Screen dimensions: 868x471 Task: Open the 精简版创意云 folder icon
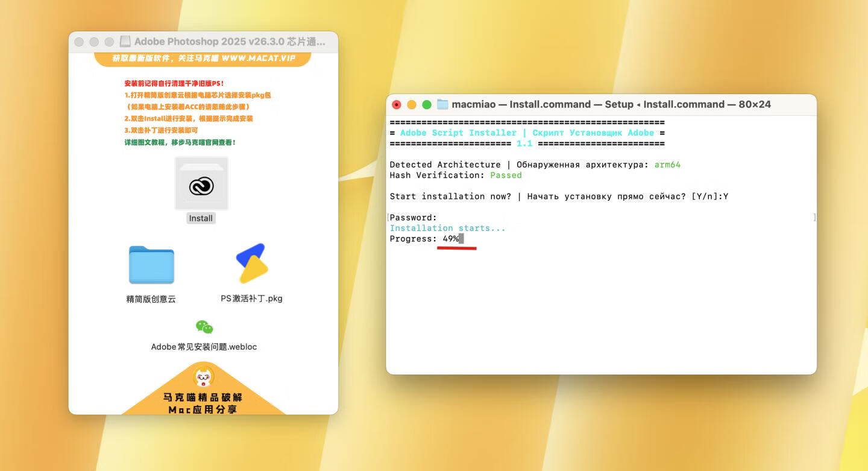[151, 265]
